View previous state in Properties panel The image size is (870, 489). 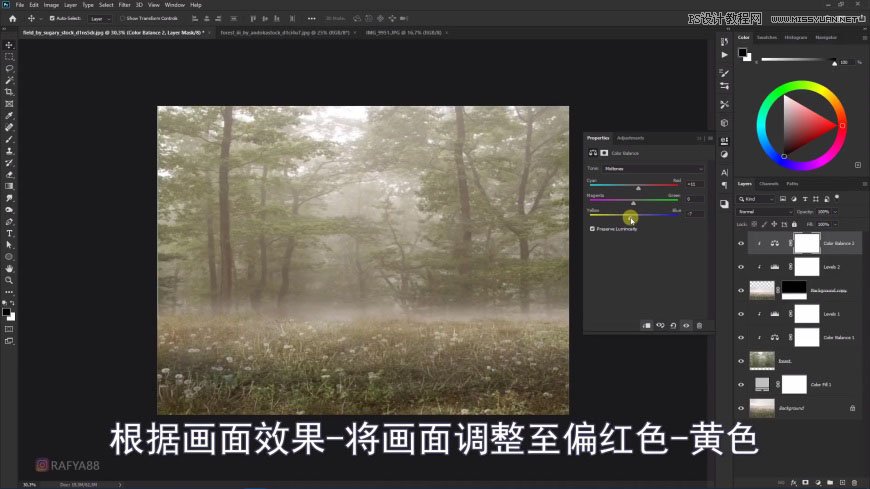(660, 326)
